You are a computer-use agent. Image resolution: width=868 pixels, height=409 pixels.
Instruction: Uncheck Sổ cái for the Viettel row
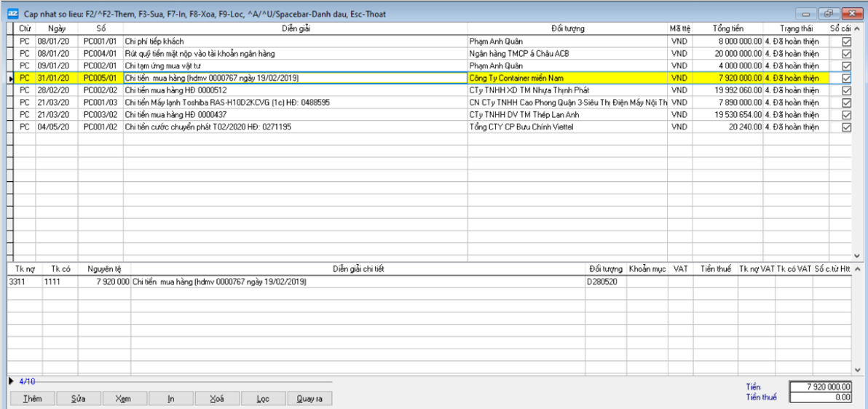pyautogui.click(x=846, y=127)
